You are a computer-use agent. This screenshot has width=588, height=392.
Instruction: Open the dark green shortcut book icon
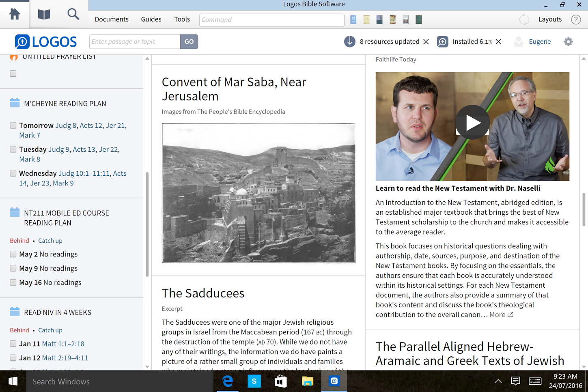418,19
